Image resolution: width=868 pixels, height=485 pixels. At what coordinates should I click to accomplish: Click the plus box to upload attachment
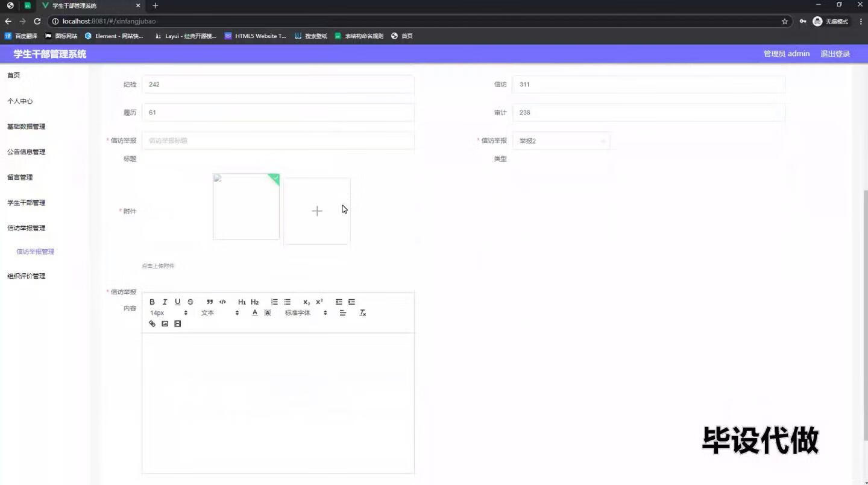[x=317, y=211]
